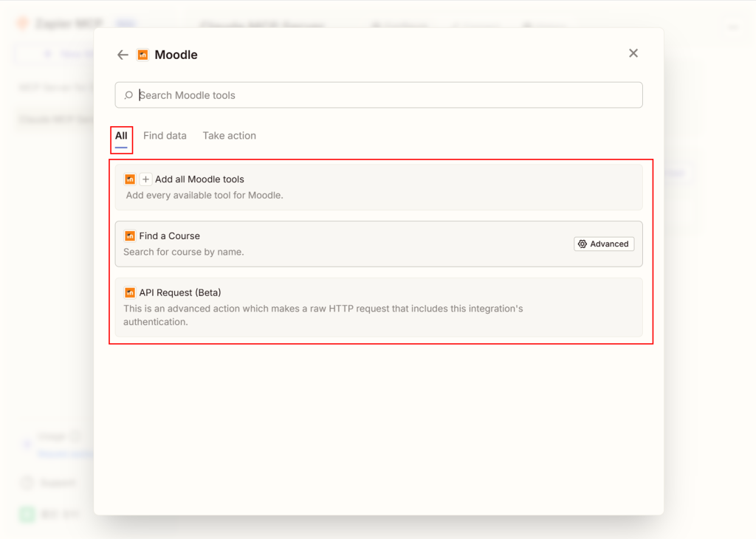Select the Take action tab

pyautogui.click(x=229, y=136)
